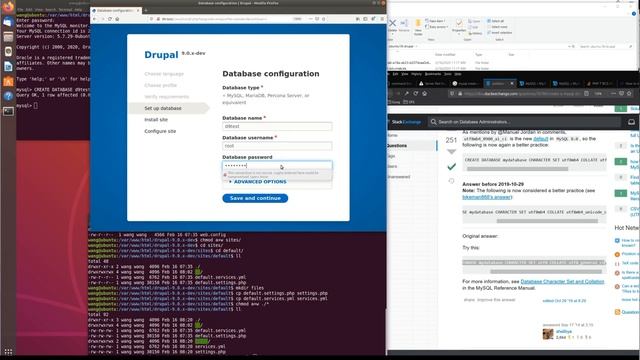Click the search magnifier on Database Administrators
The image size is (640, 360).
pyautogui.click(x=433, y=122)
